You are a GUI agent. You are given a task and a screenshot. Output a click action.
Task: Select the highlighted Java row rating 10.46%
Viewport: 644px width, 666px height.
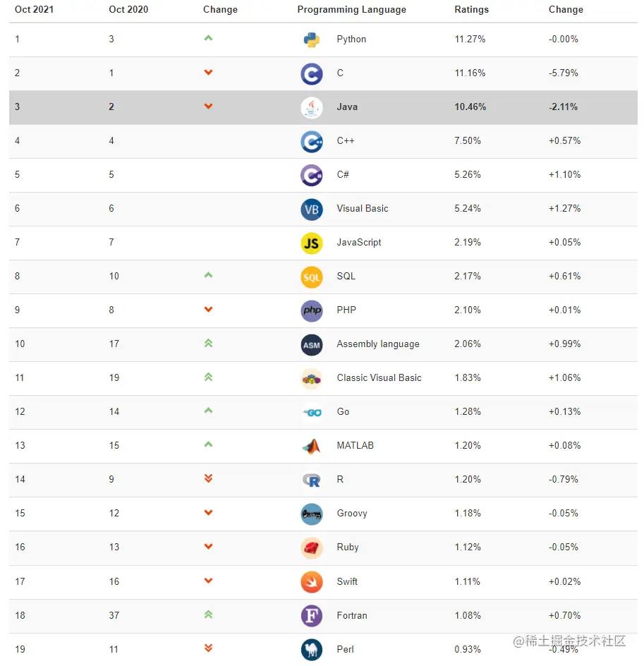tap(470, 107)
